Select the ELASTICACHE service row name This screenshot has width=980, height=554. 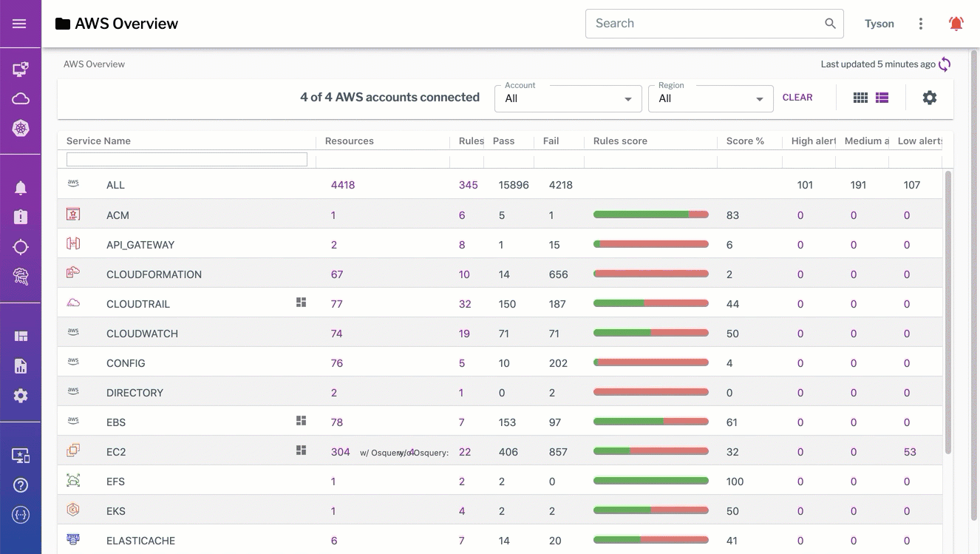click(x=140, y=541)
